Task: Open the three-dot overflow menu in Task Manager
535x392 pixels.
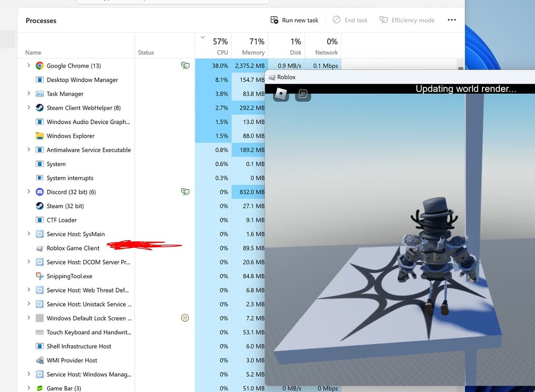Action: click(452, 20)
